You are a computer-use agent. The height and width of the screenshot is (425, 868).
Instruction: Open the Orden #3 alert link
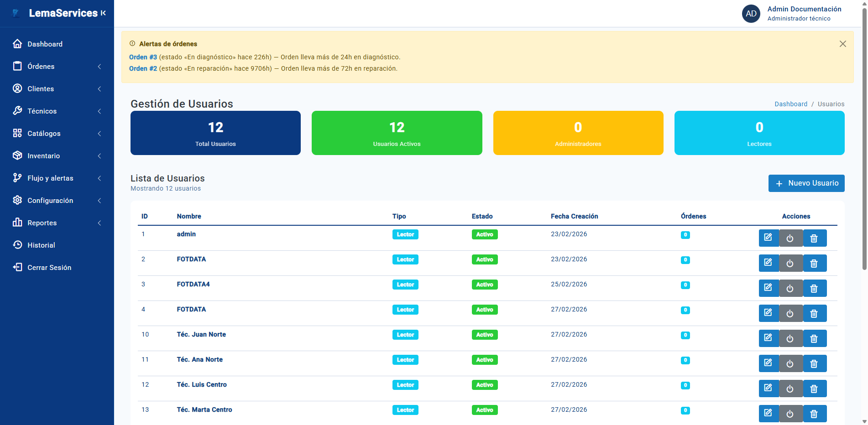[x=143, y=57]
